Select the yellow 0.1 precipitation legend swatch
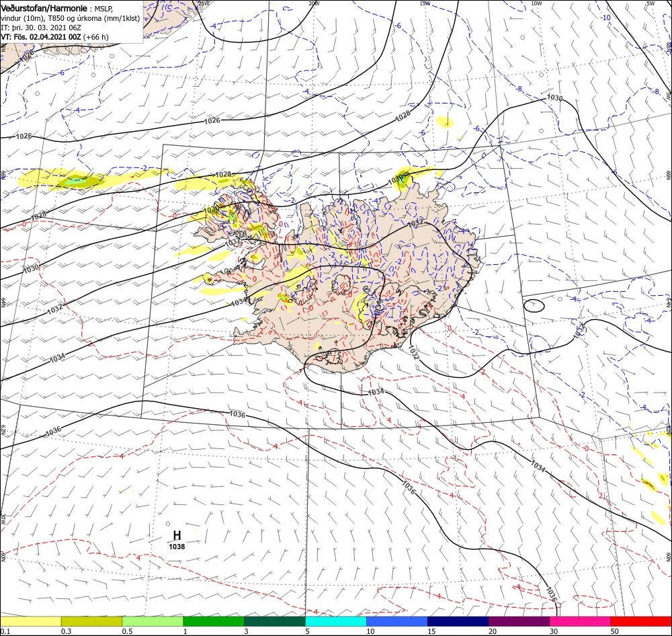Image resolution: width=672 pixels, height=636 pixels. (30, 621)
